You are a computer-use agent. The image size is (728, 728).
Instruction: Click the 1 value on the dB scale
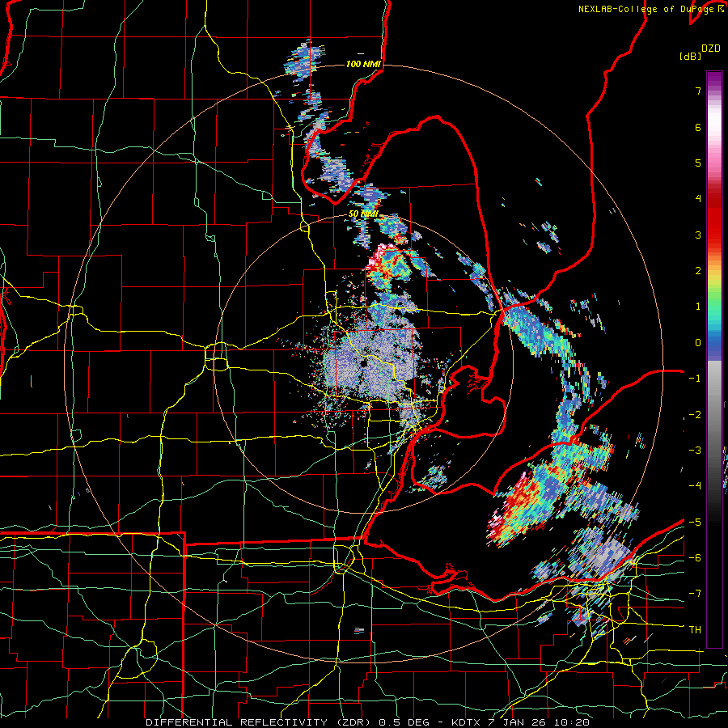coord(698,307)
